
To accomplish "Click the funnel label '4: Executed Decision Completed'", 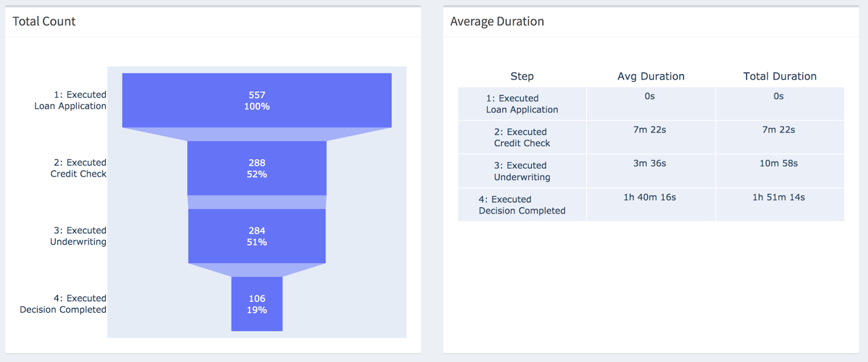I will [63, 304].
